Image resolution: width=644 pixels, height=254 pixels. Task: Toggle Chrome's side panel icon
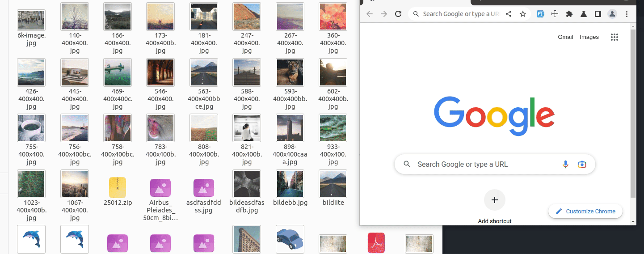pos(598,14)
